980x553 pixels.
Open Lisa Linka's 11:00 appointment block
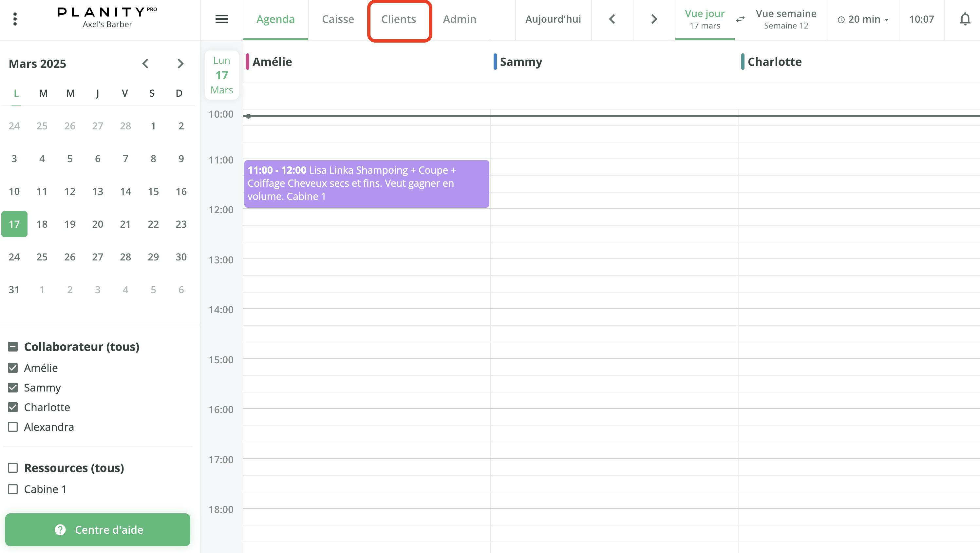pyautogui.click(x=367, y=184)
